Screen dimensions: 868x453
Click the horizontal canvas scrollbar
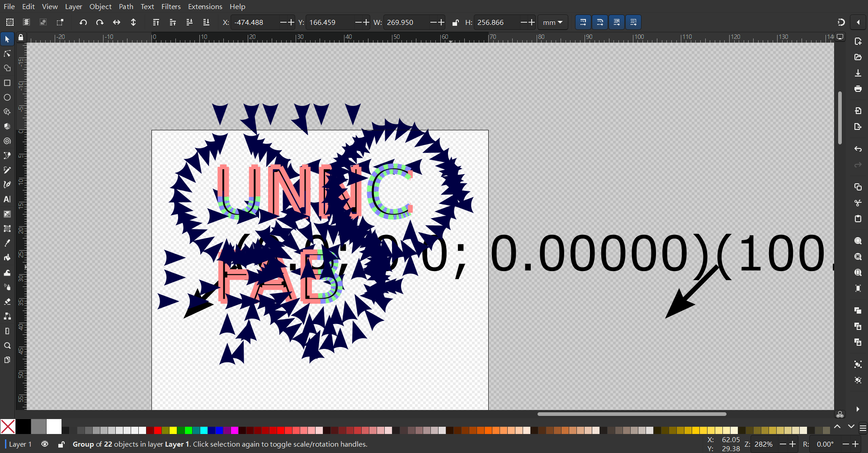[x=632, y=414]
